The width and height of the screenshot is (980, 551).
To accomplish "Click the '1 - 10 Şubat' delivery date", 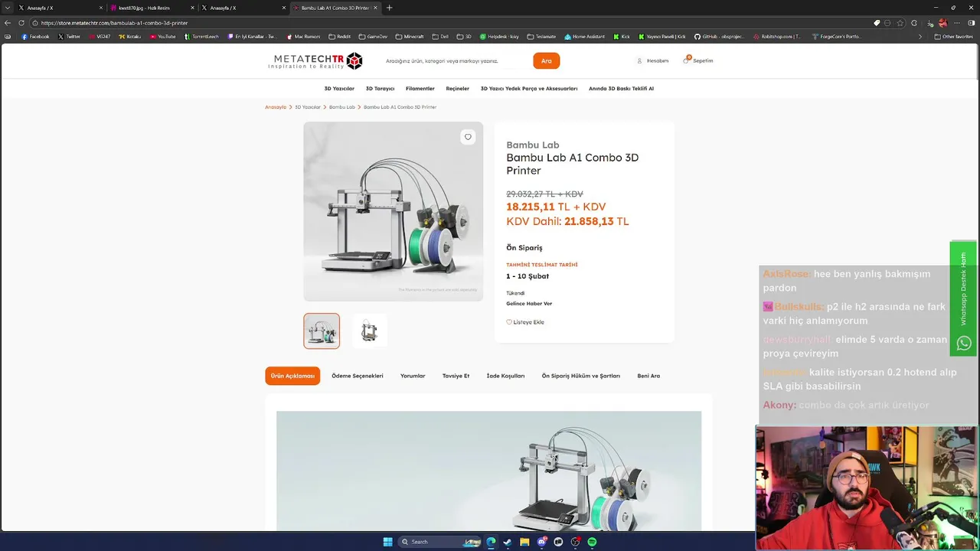I will coord(528,276).
